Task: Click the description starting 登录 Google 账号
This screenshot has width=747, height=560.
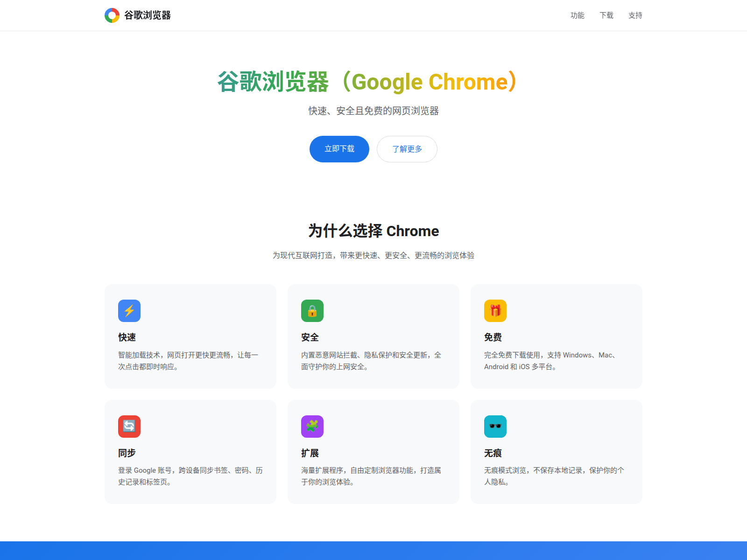Action: pyautogui.click(x=190, y=476)
